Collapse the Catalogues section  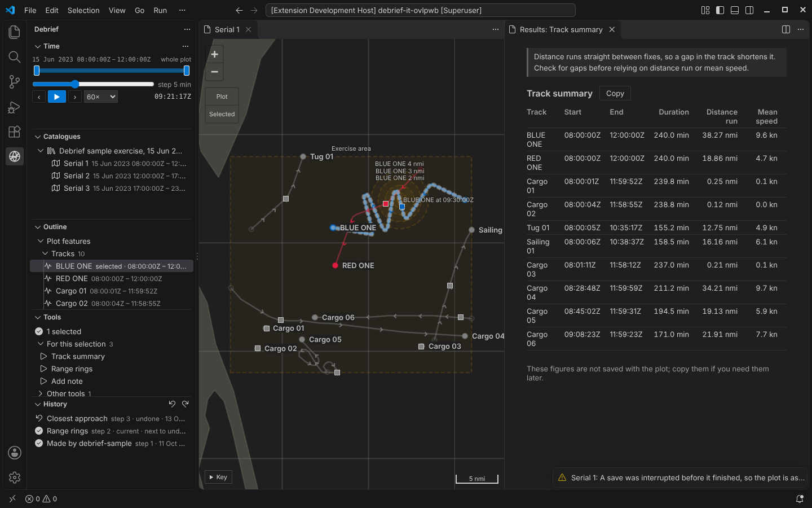tap(38, 137)
